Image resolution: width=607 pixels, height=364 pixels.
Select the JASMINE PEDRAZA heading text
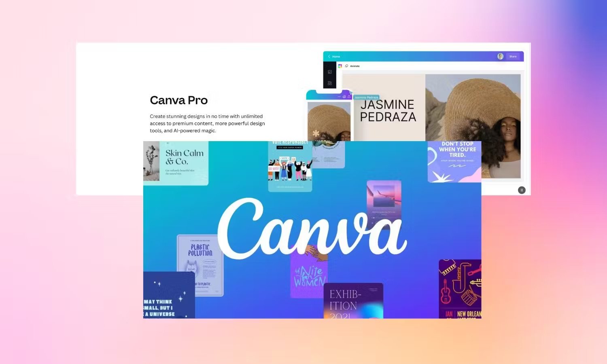click(388, 111)
